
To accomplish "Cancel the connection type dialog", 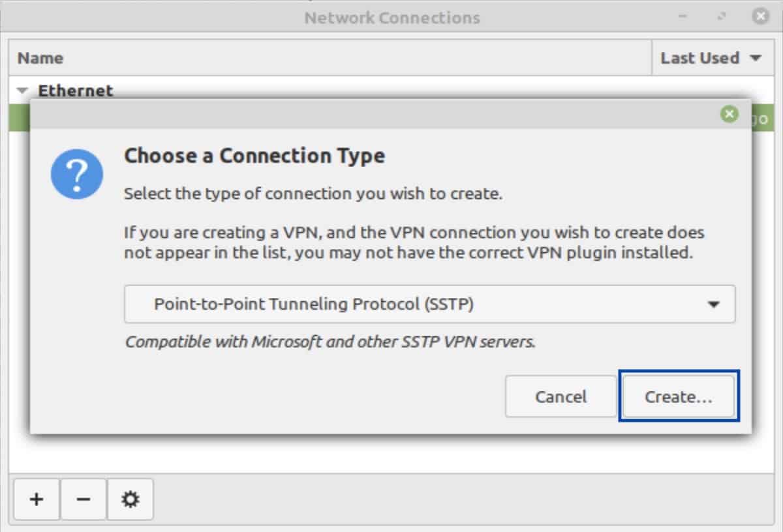I will [x=560, y=396].
